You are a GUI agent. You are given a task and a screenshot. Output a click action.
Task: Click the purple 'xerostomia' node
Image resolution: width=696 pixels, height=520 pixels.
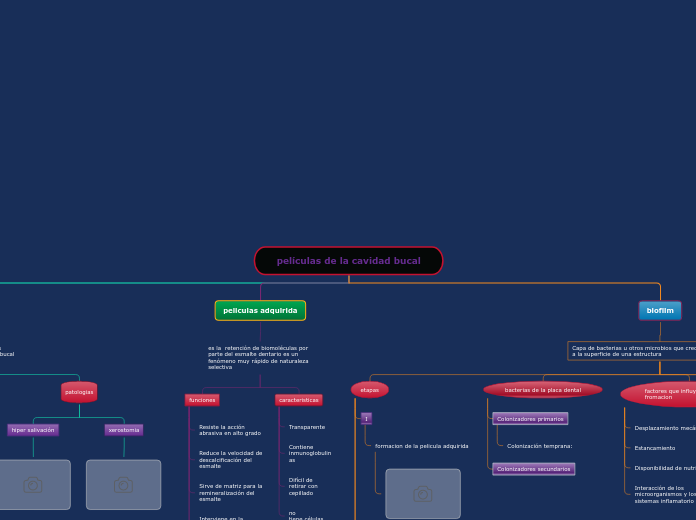point(124,430)
